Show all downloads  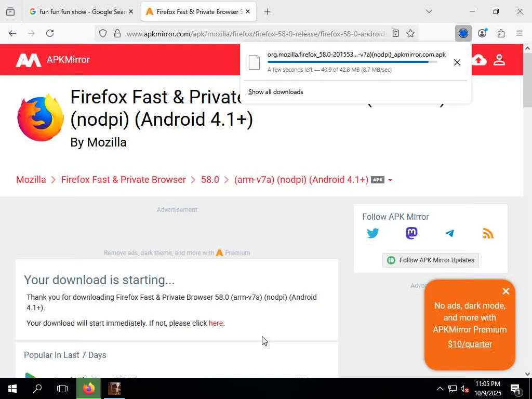coord(276,92)
